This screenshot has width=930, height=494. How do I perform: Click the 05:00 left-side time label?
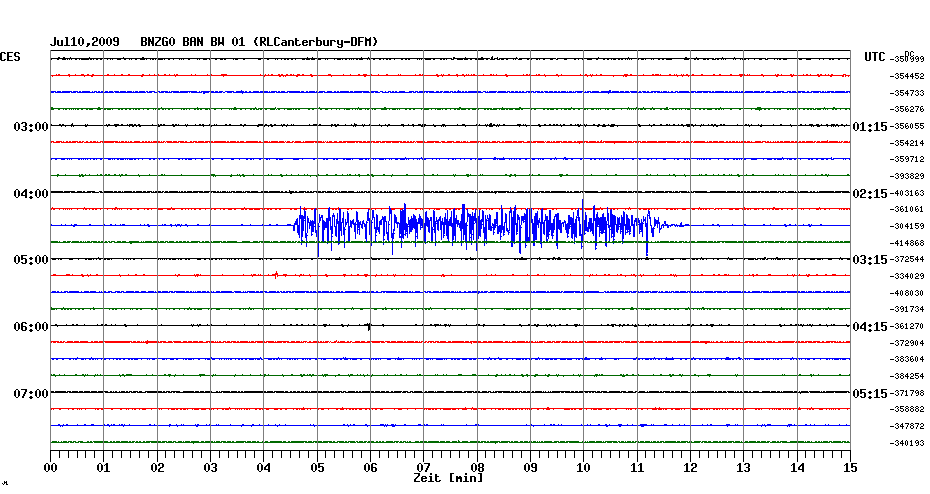pos(31,260)
